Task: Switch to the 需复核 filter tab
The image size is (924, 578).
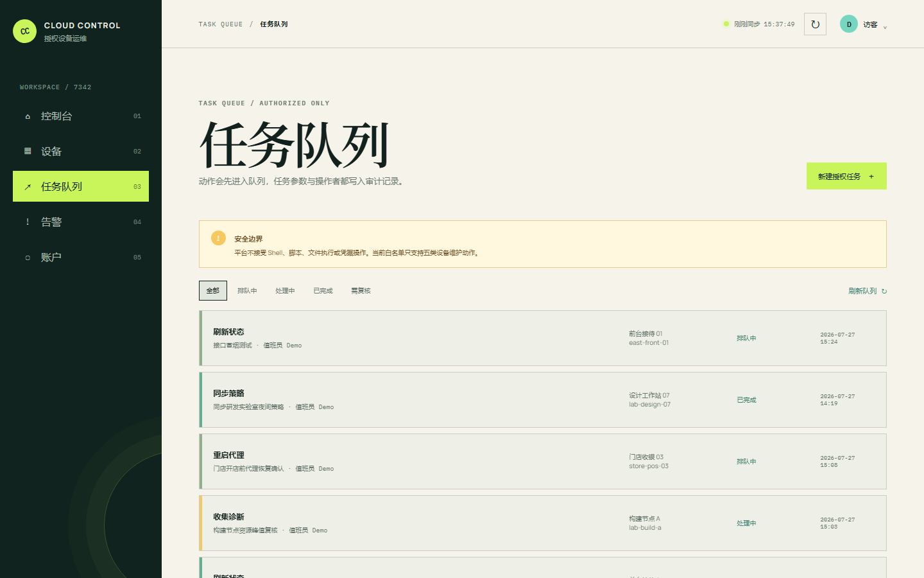Action: point(361,291)
